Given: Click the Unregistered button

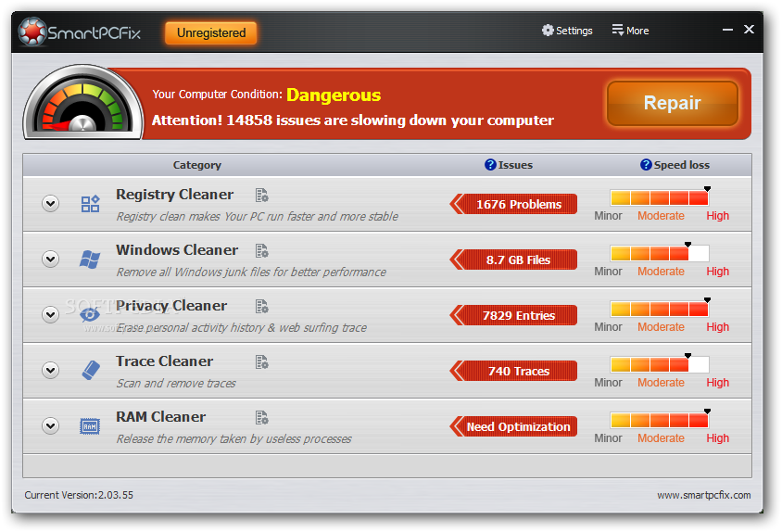Looking at the screenshot, I should [211, 33].
